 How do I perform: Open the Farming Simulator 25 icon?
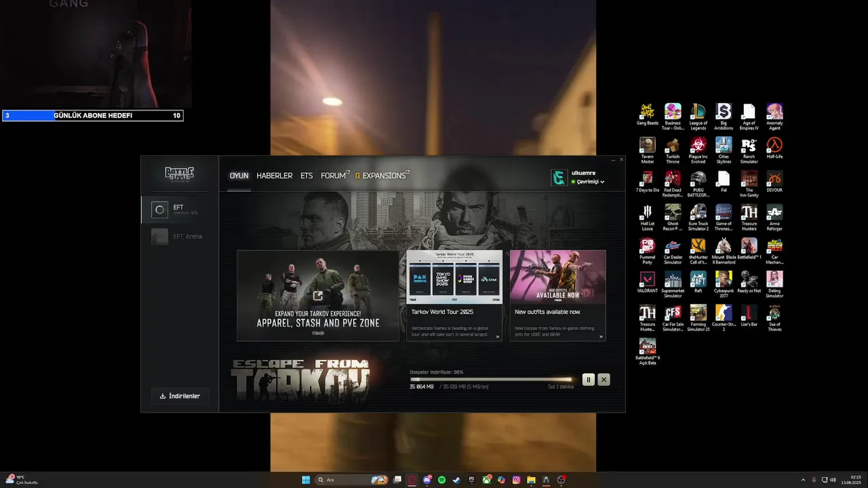pyautogui.click(x=698, y=318)
